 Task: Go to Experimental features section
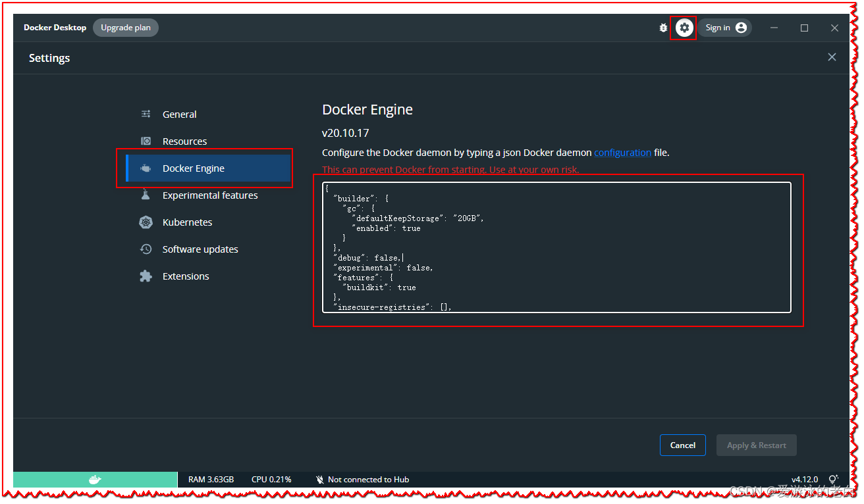208,195
